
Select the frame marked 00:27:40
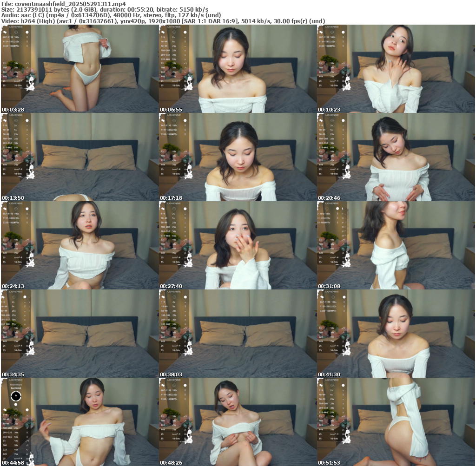coord(238,245)
